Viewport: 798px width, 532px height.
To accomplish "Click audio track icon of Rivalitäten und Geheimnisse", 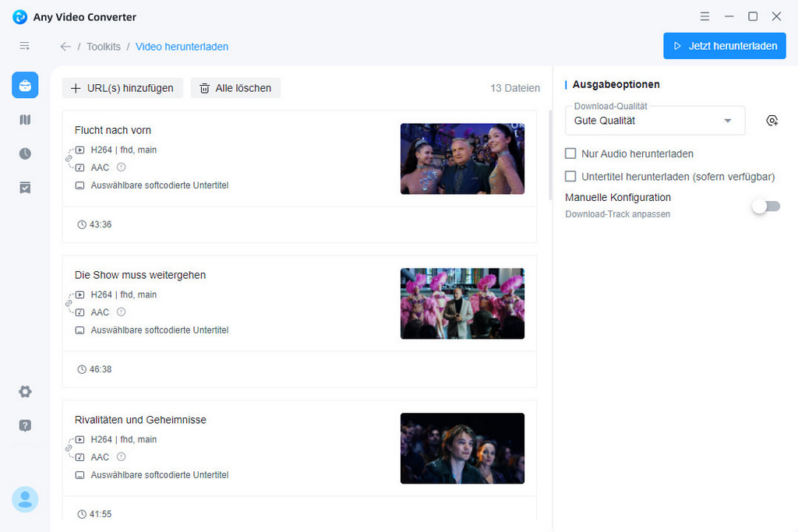I will click(80, 457).
